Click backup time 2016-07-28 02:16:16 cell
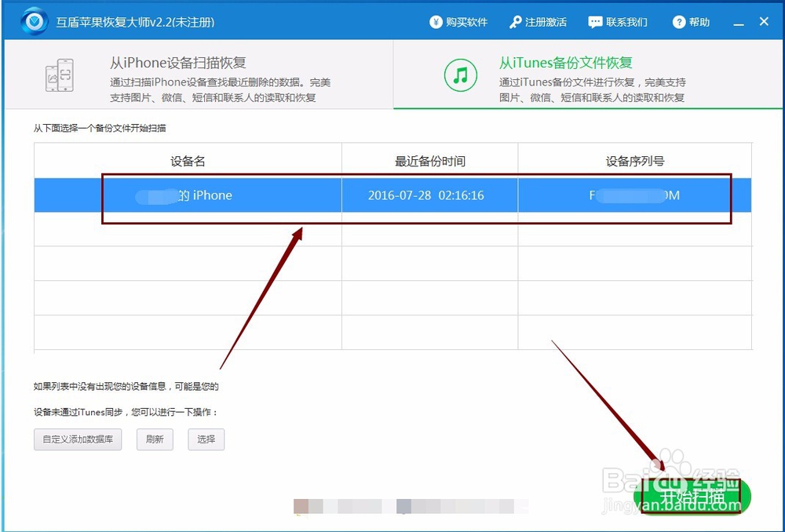 [430, 195]
